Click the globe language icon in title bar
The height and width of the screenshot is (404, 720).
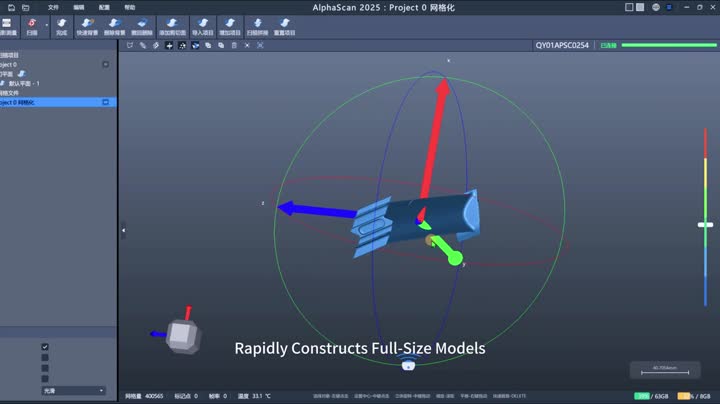tap(656, 7)
